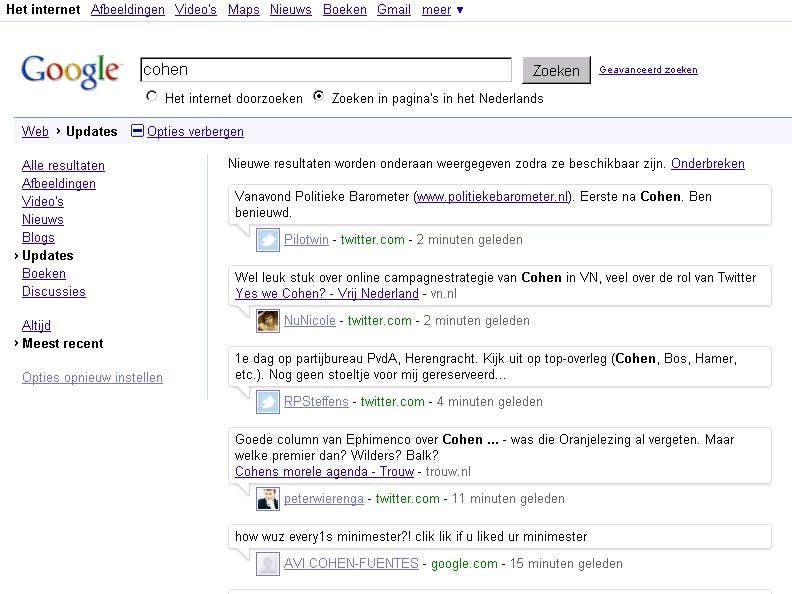
Task: Open NuNicole's username link
Action: tap(310, 321)
